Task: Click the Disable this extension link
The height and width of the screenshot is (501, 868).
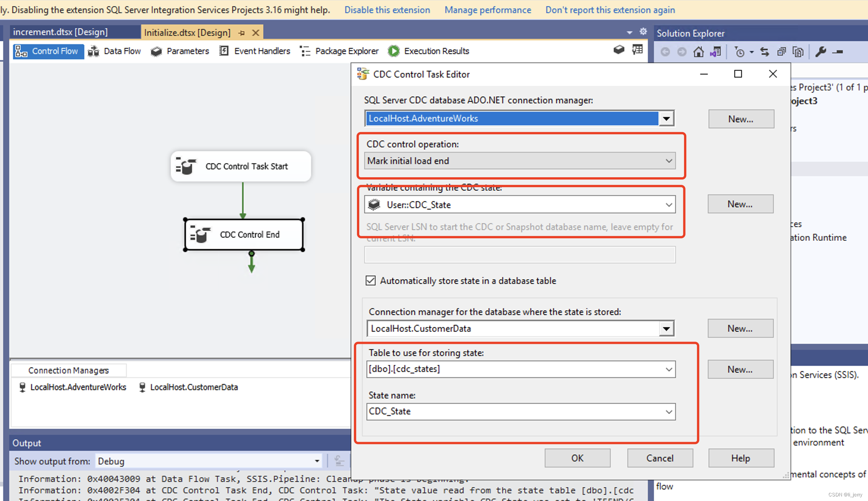Action: 387,10
